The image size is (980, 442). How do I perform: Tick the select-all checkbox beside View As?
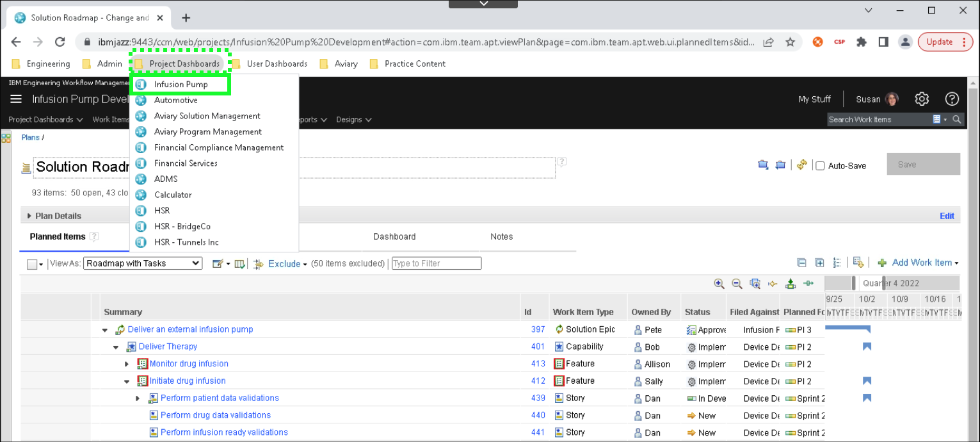[x=32, y=264]
